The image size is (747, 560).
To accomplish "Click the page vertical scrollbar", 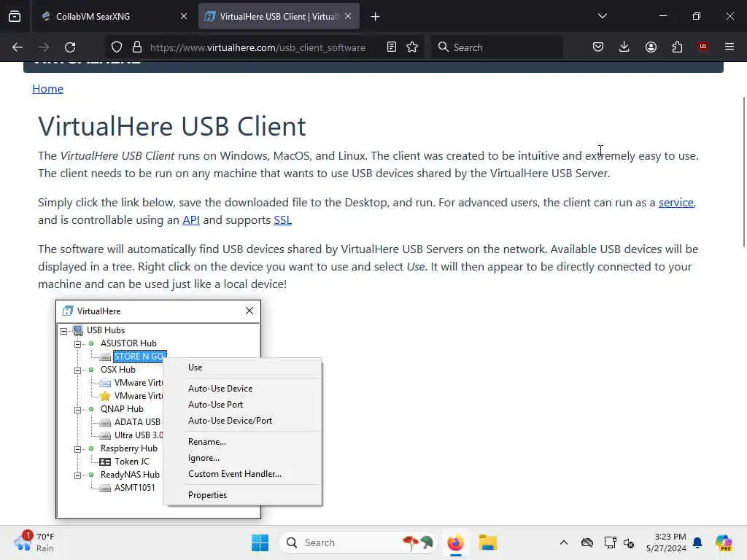I will [x=743, y=172].
